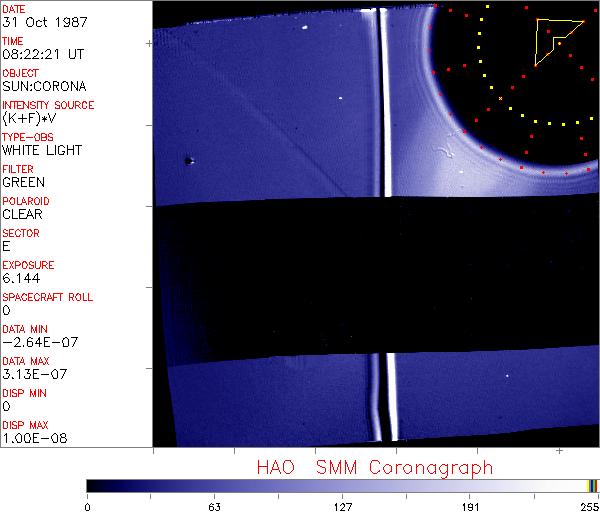600x512 pixels.
Task: Select the date value 31 Oct 1987
Action: 38,22
